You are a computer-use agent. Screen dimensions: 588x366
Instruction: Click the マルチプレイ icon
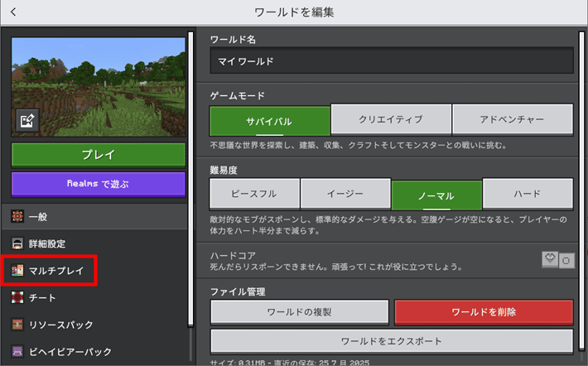pos(17,271)
